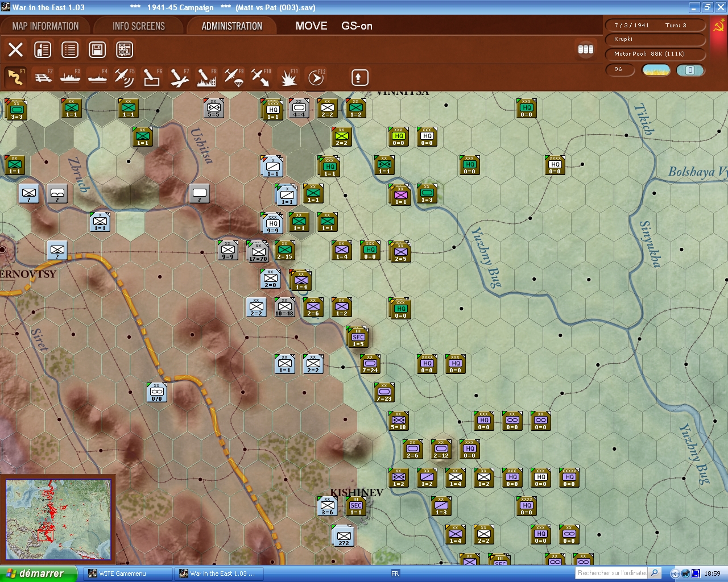Select the F10 air transfer mode icon
The width and height of the screenshot is (728, 582).
(261, 77)
